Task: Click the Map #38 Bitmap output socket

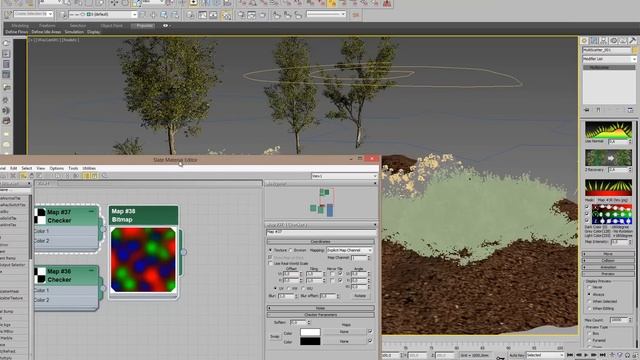Action: [x=184, y=252]
